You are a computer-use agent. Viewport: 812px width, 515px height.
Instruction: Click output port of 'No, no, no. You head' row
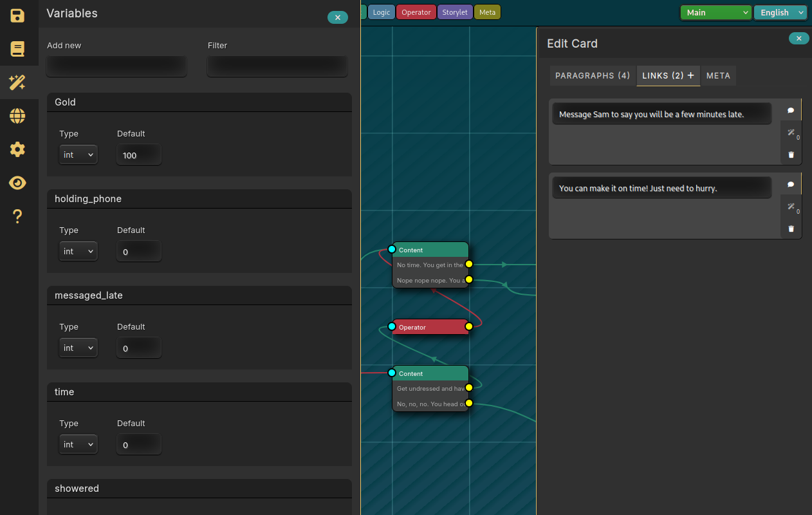tap(469, 403)
